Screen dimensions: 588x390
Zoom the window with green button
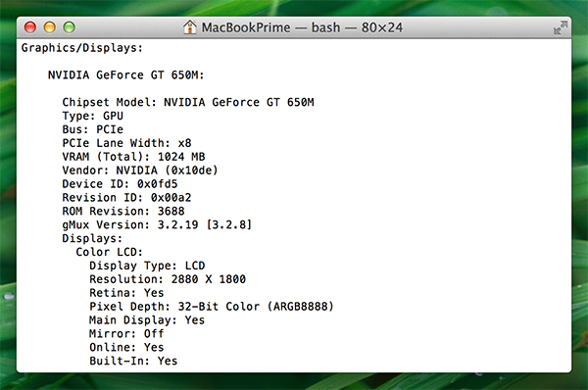pyautogui.click(x=69, y=27)
